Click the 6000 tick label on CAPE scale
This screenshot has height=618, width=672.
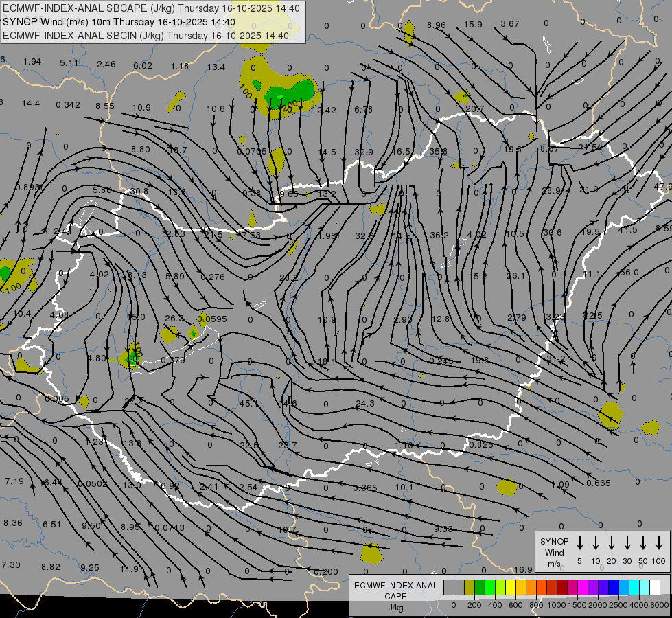(x=660, y=605)
